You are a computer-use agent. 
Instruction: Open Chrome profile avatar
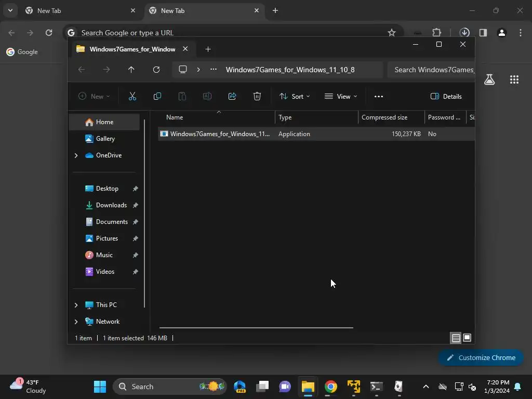[x=502, y=33]
